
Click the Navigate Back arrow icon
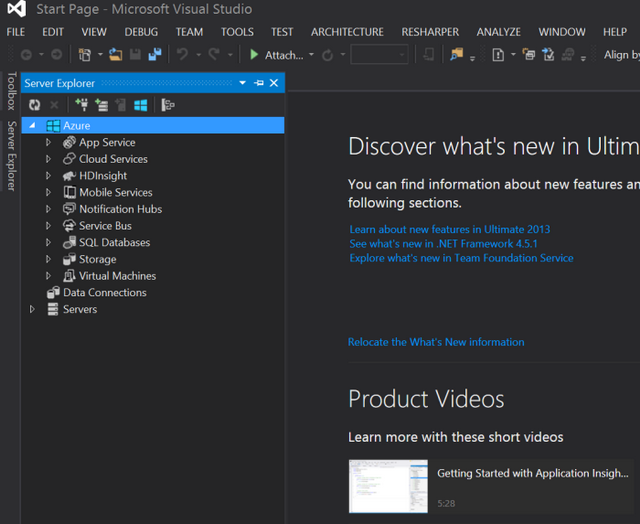tap(26, 54)
